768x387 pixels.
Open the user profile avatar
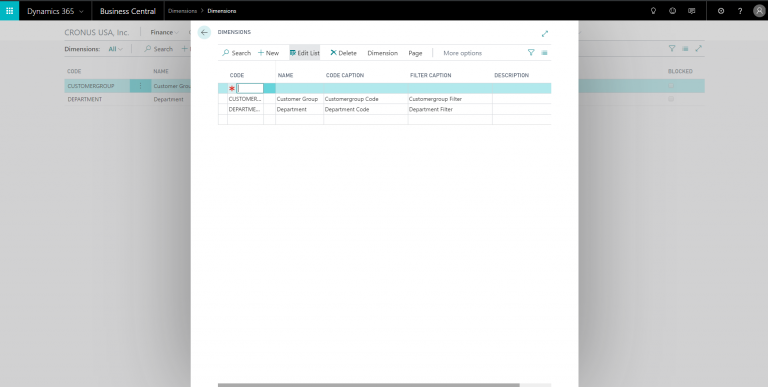[759, 11]
